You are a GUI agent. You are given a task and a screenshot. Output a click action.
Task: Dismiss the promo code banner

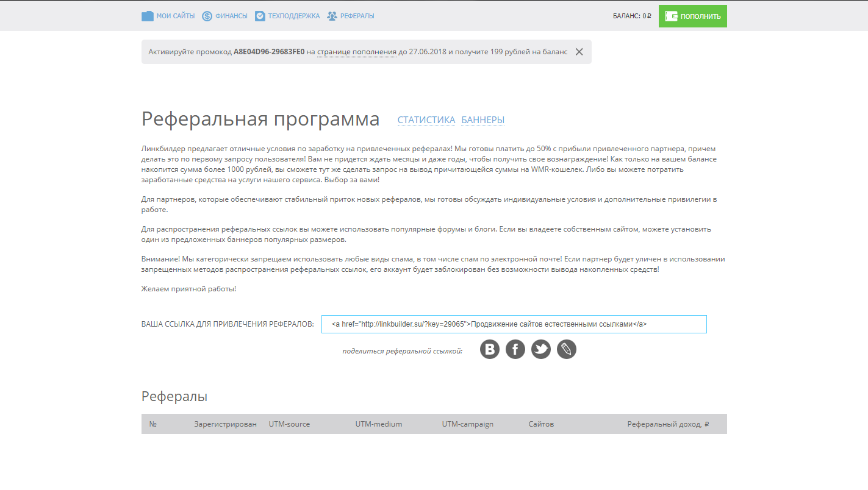pyautogui.click(x=579, y=52)
